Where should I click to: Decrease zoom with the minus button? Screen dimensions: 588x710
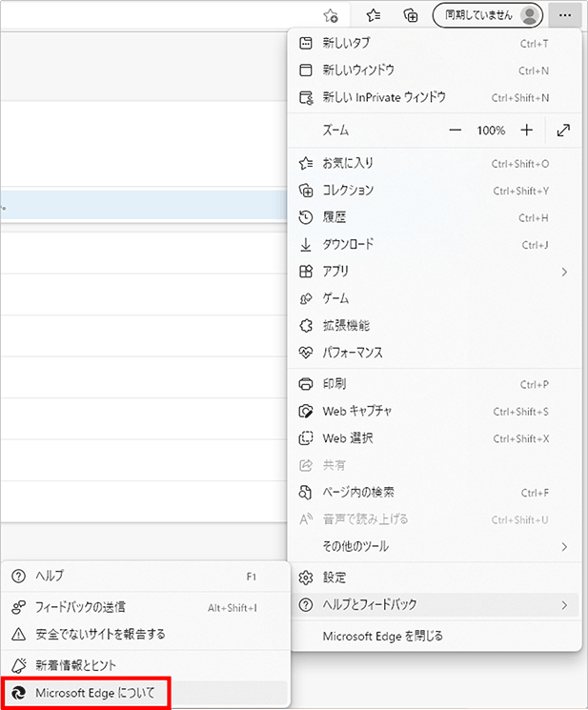pos(455,131)
